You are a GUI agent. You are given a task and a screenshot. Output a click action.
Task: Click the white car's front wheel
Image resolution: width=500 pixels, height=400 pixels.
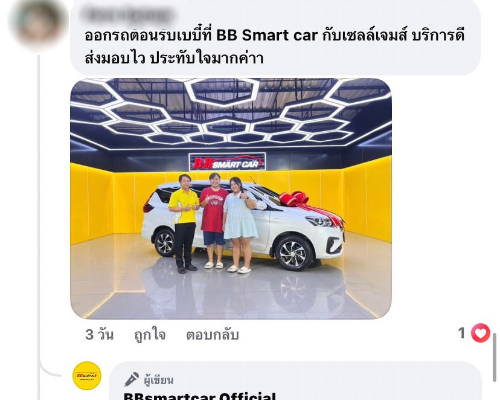point(293,253)
